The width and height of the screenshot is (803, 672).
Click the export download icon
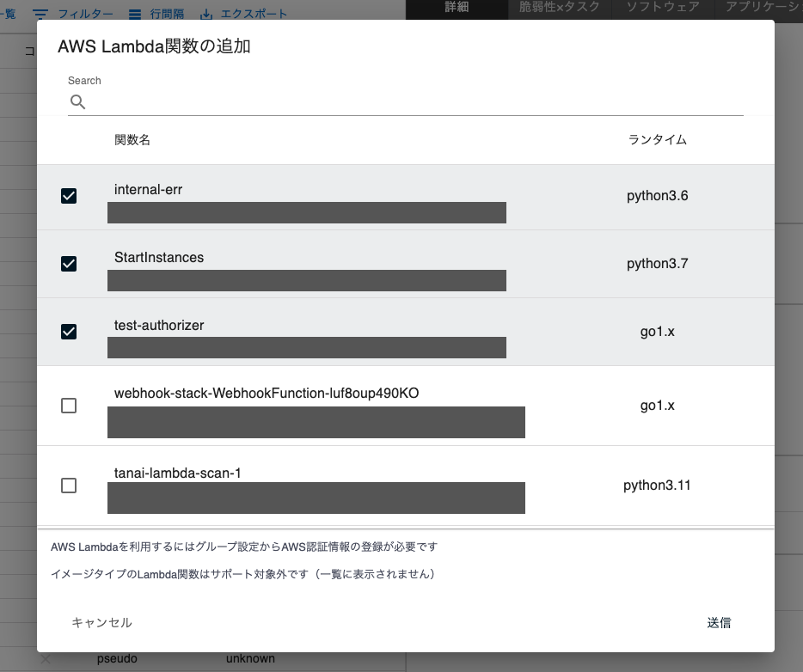pos(206,15)
